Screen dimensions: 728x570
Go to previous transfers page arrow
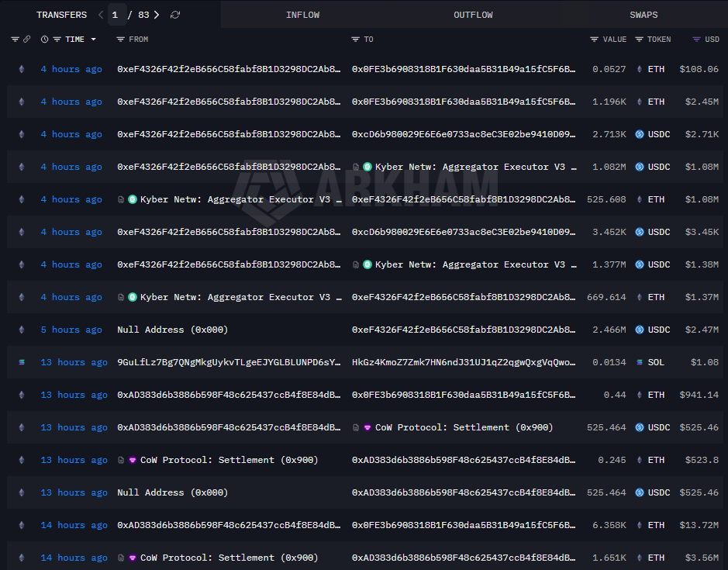pos(101,15)
